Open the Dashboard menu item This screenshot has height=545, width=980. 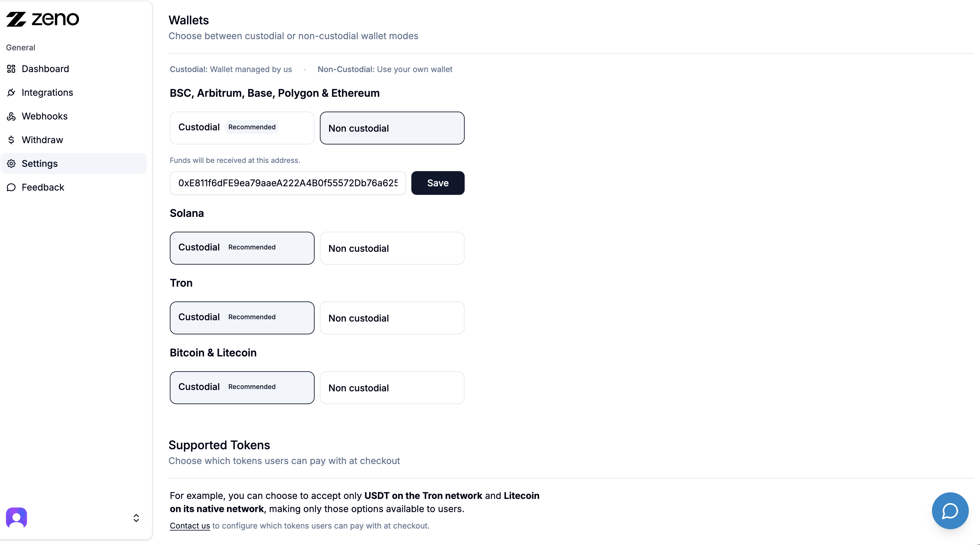coord(45,69)
